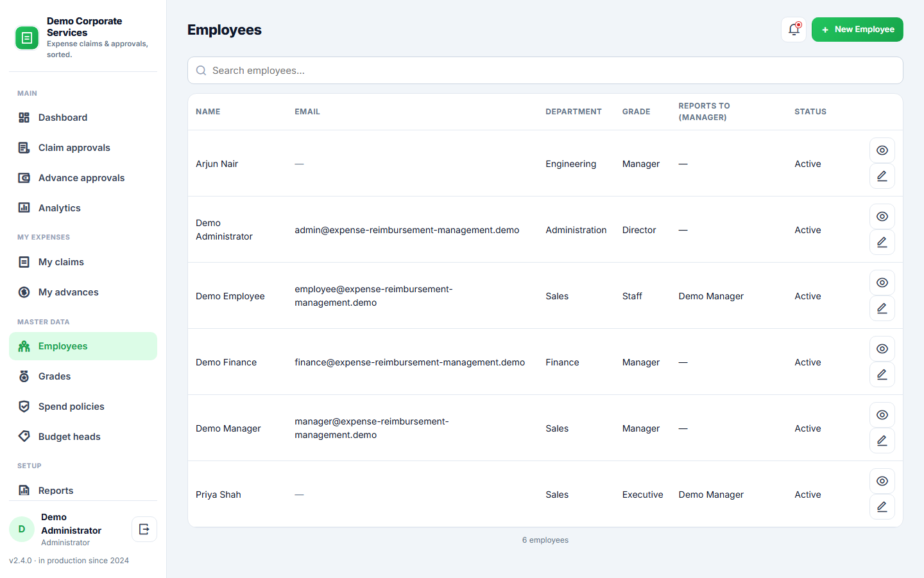Open the notifications bell

pos(794,30)
